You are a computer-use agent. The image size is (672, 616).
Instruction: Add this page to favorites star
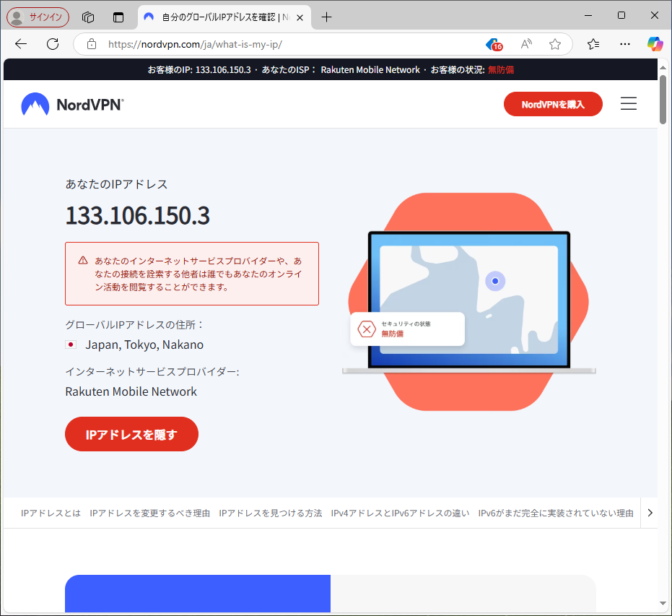554,44
